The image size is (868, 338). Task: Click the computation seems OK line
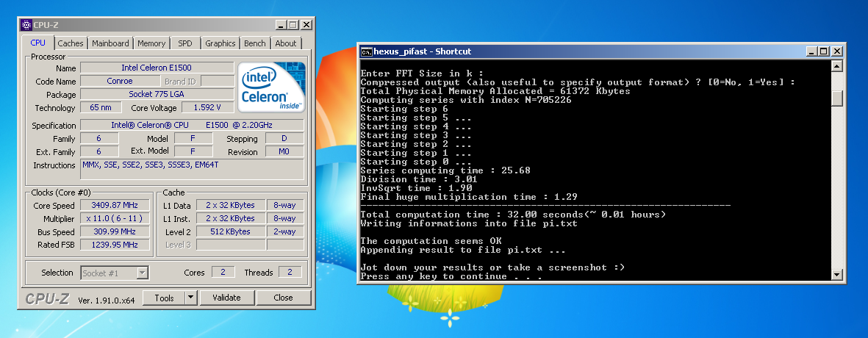coord(431,241)
